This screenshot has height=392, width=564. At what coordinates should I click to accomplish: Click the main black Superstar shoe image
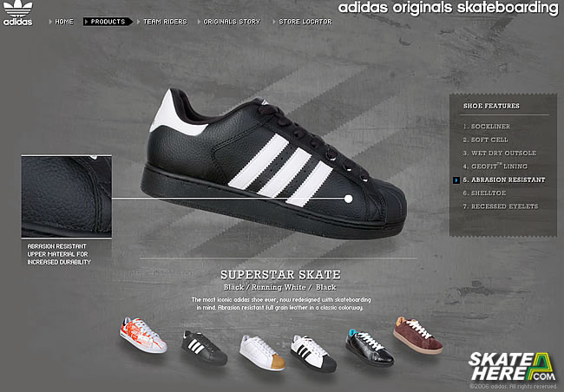pos(275,164)
